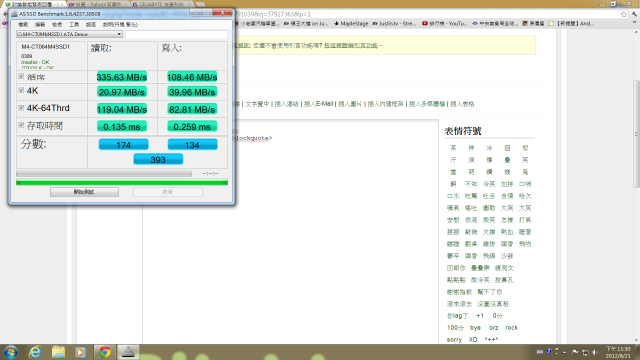The height and width of the screenshot is (360, 640).
Task: Switch to the Yahoo browser tab
Action: click(x=97, y=4)
